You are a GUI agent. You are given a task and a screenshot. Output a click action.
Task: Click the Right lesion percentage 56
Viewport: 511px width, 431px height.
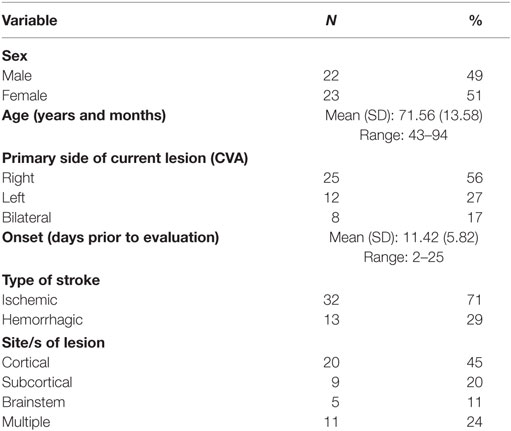click(x=475, y=178)
